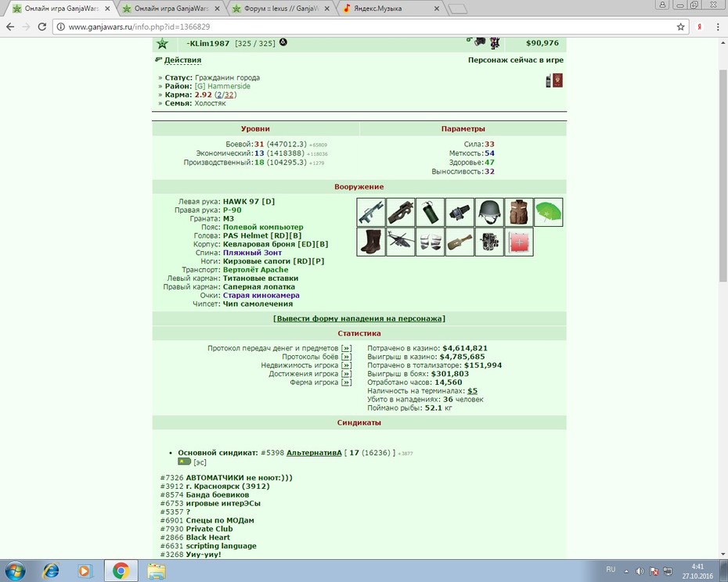Image resolution: width=728 pixels, height=582 pixels.
Task: Click Вывести форму нападения на персонажа link
Action: click(x=359, y=318)
